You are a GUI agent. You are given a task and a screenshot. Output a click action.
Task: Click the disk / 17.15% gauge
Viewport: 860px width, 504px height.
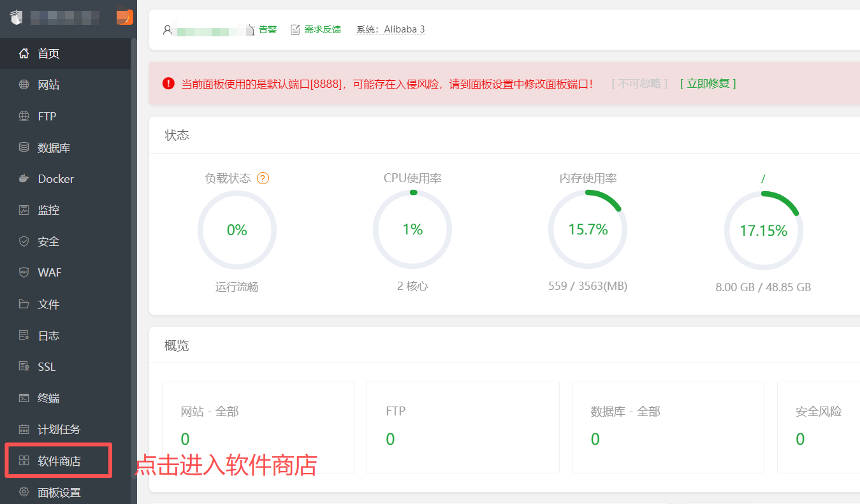coord(764,231)
